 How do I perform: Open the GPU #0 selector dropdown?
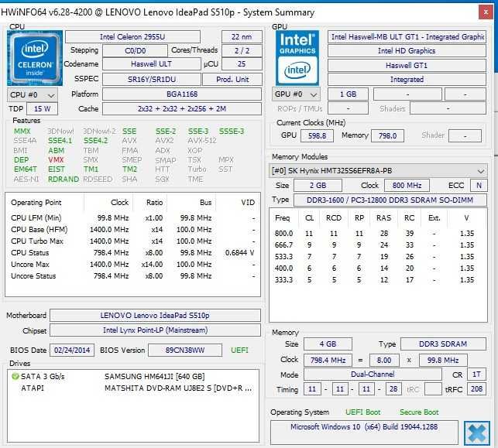point(296,94)
